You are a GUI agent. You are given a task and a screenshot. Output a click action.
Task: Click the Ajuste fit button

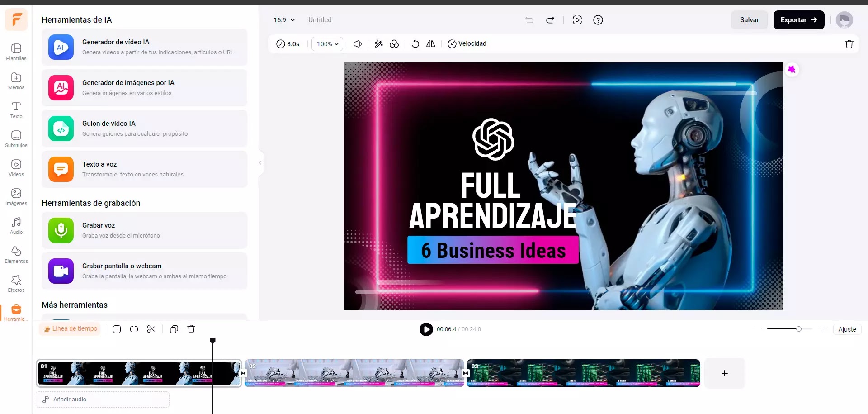[847, 329]
